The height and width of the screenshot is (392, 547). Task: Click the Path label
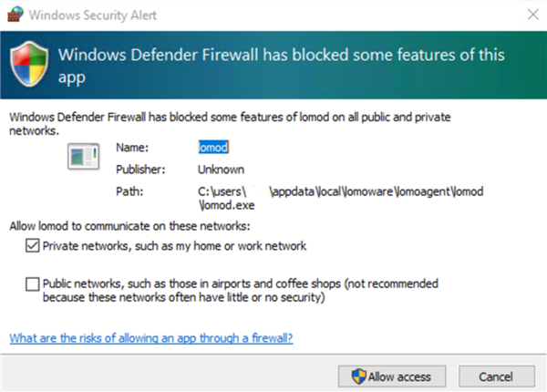point(129,191)
